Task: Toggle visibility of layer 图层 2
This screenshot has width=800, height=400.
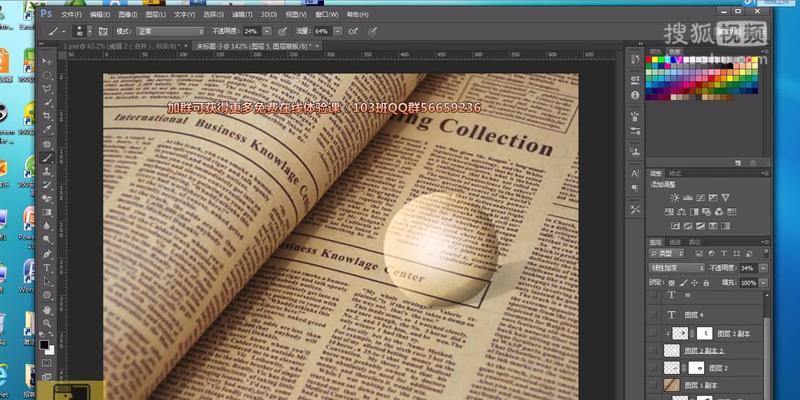Action: click(653, 368)
